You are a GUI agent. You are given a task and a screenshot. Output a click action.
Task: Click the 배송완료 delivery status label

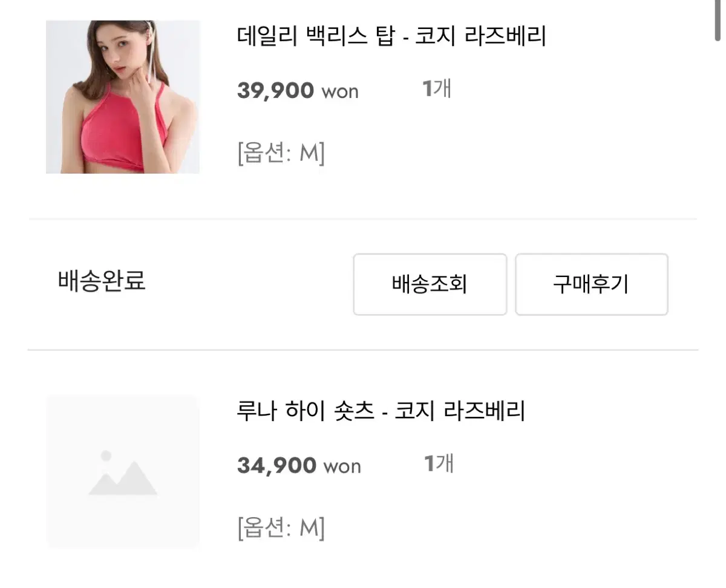coord(102,281)
